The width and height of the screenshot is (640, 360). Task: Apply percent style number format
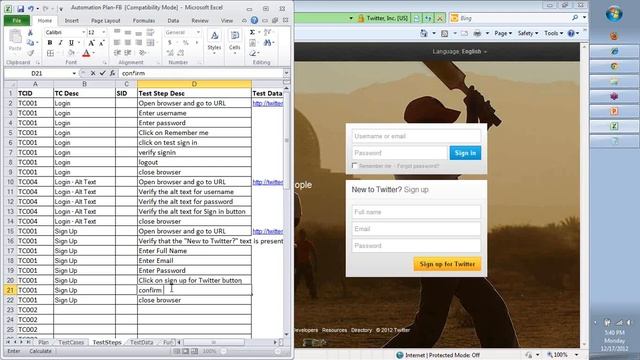[186, 42]
